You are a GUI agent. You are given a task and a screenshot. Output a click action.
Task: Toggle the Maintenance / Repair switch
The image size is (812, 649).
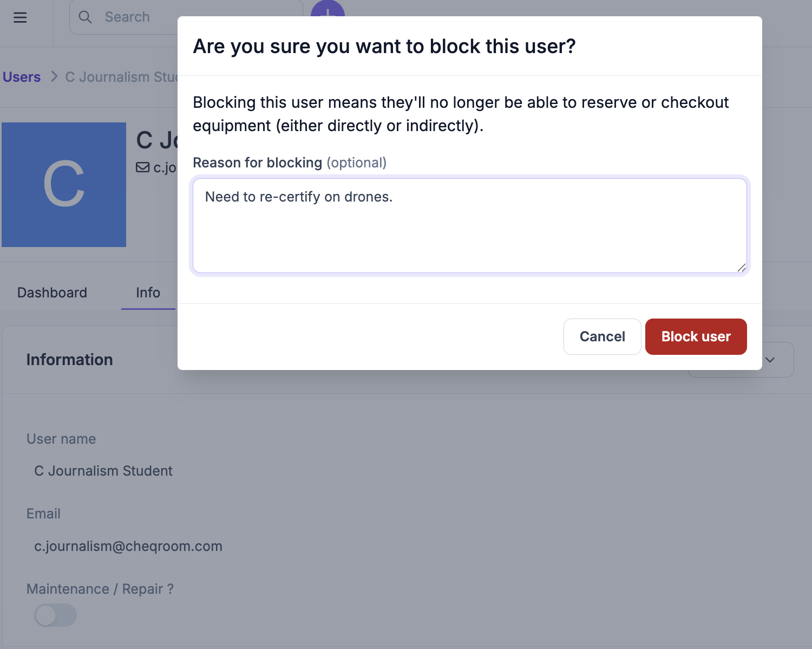pos(55,615)
